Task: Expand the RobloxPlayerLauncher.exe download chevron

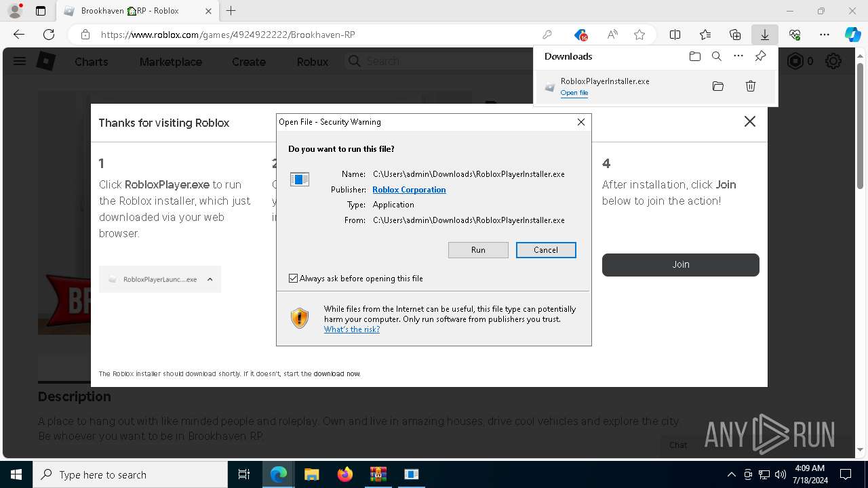Action: pyautogui.click(x=210, y=279)
